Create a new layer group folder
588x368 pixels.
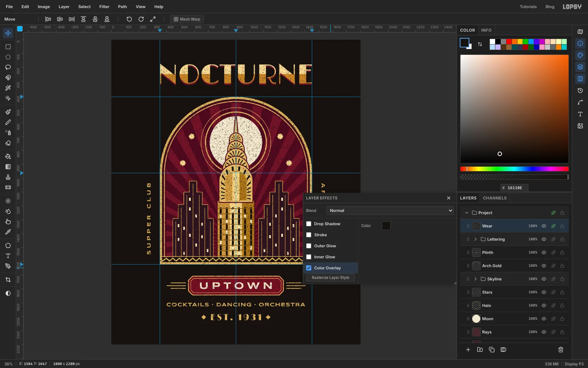[480, 350]
